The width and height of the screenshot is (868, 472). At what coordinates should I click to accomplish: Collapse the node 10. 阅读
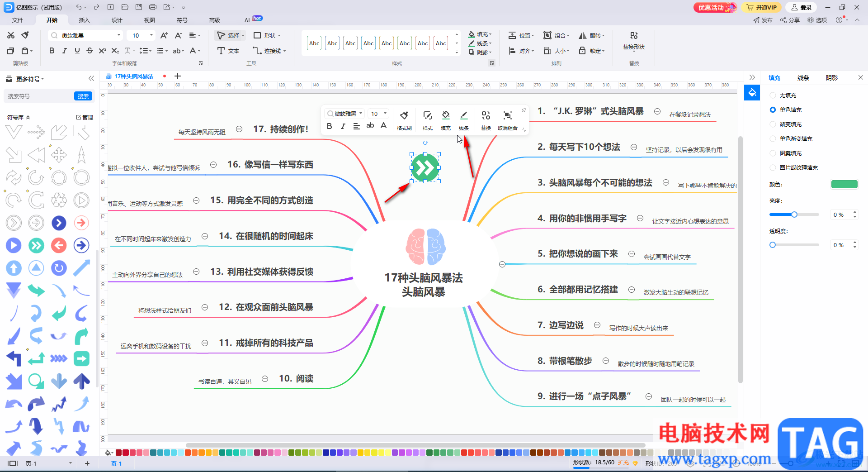tap(265, 379)
